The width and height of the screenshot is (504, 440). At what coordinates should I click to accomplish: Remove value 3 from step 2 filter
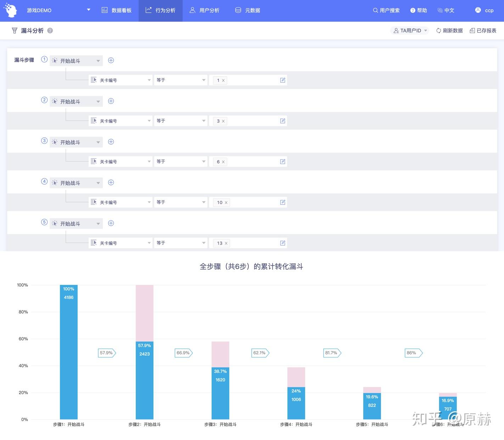(x=223, y=121)
